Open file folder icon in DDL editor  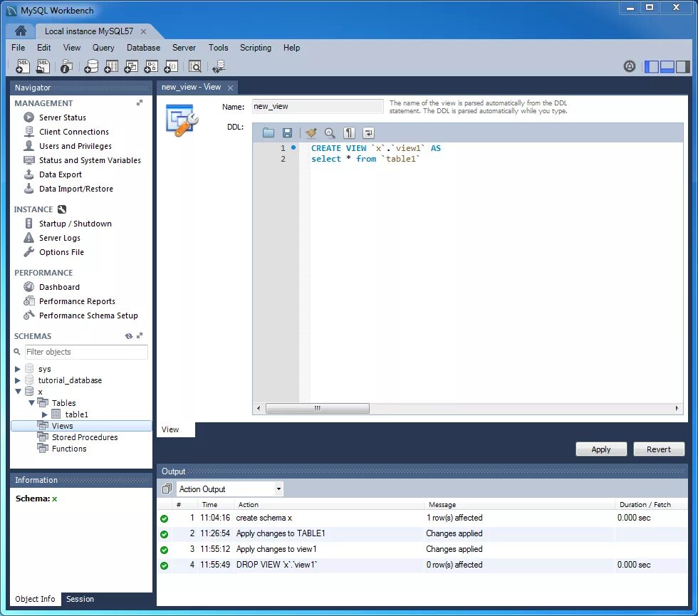(x=269, y=132)
